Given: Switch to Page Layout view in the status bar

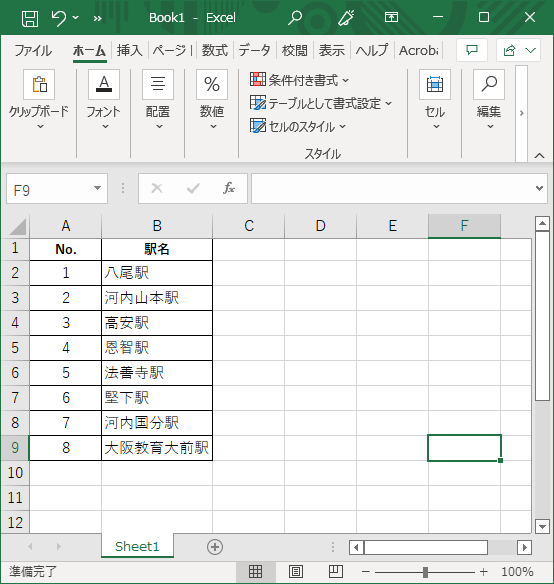Looking at the screenshot, I should (x=296, y=571).
